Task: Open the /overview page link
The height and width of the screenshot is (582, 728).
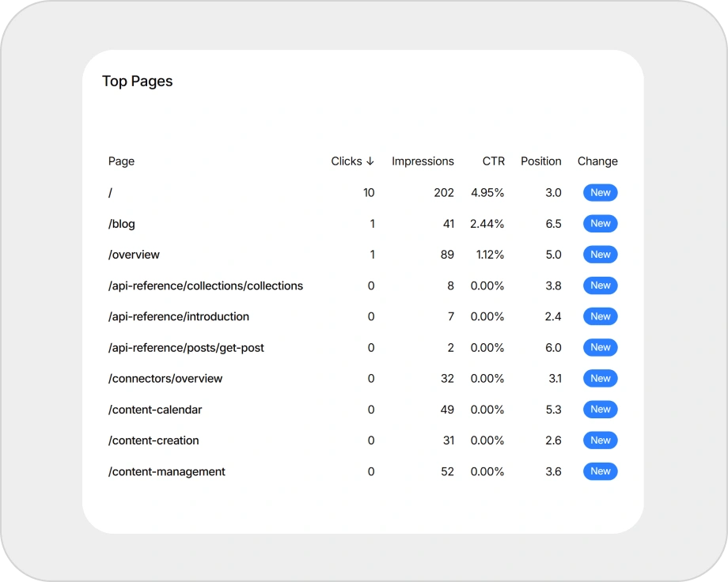Action: pyautogui.click(x=133, y=255)
